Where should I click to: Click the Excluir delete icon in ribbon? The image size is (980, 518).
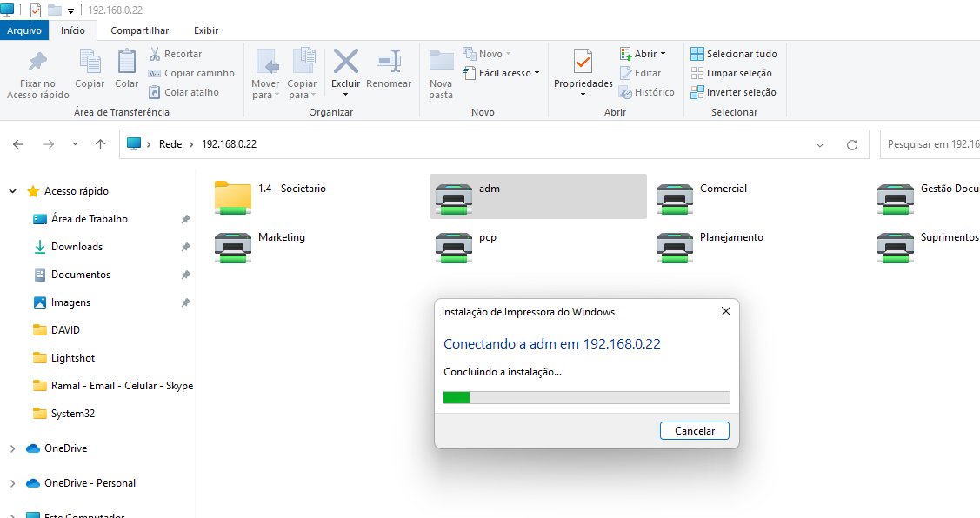click(x=345, y=63)
